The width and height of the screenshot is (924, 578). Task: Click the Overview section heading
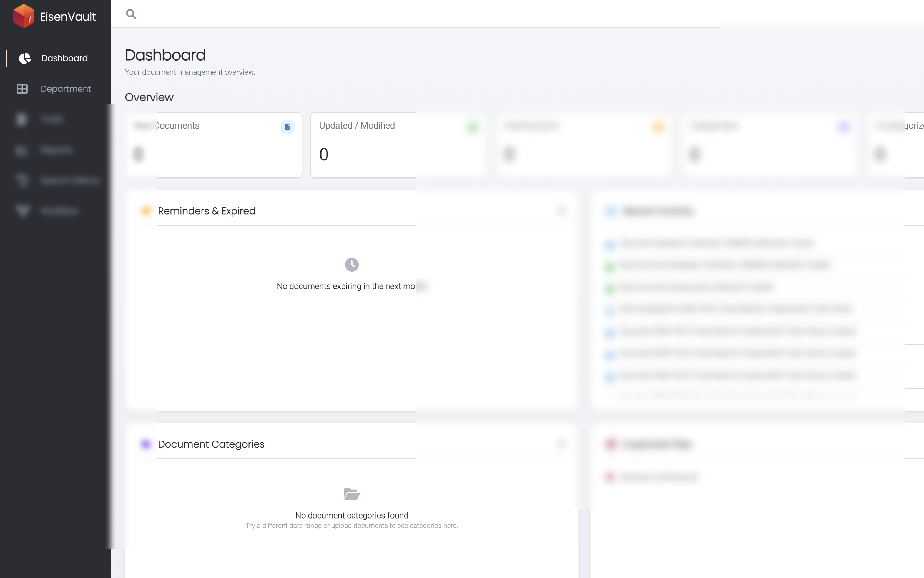click(x=149, y=97)
